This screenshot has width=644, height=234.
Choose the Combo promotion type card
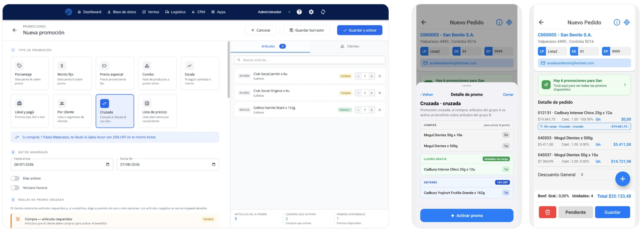point(157,73)
